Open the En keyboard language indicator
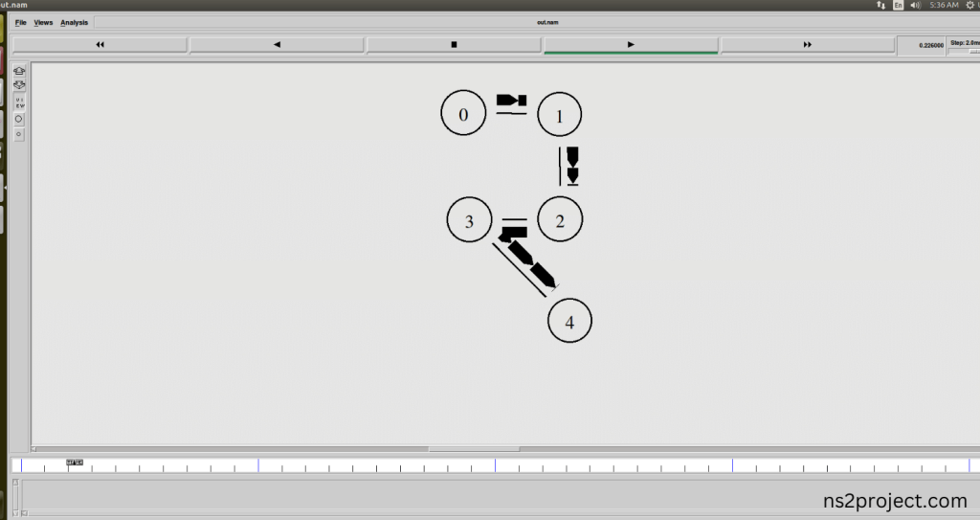Viewport: 980px width, 520px height. [x=898, y=5]
